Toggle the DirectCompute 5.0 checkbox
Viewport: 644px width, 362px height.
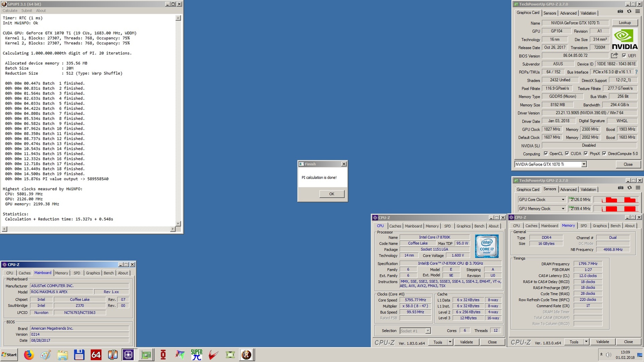coord(604,154)
